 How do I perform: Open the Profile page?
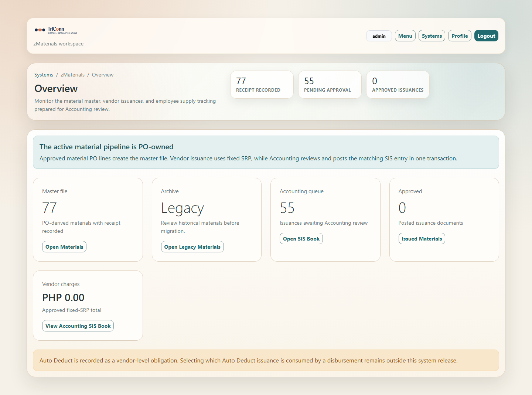460,36
